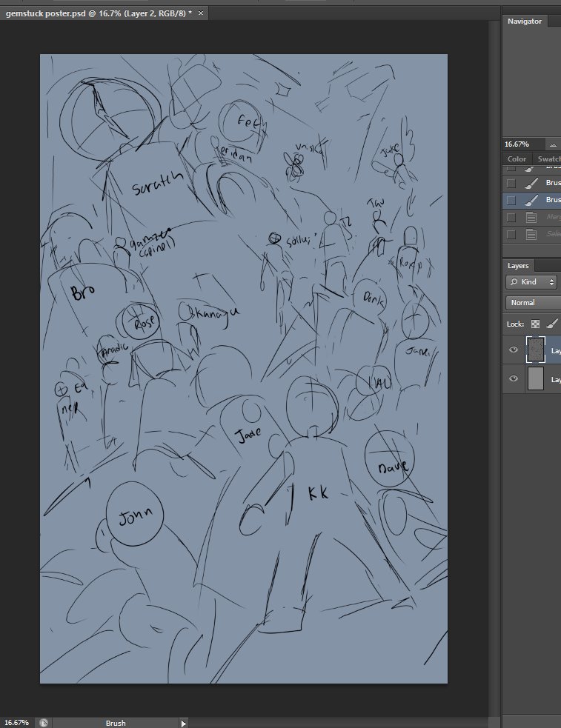
Task: Open the Navigator panel tab
Action: coord(524,21)
